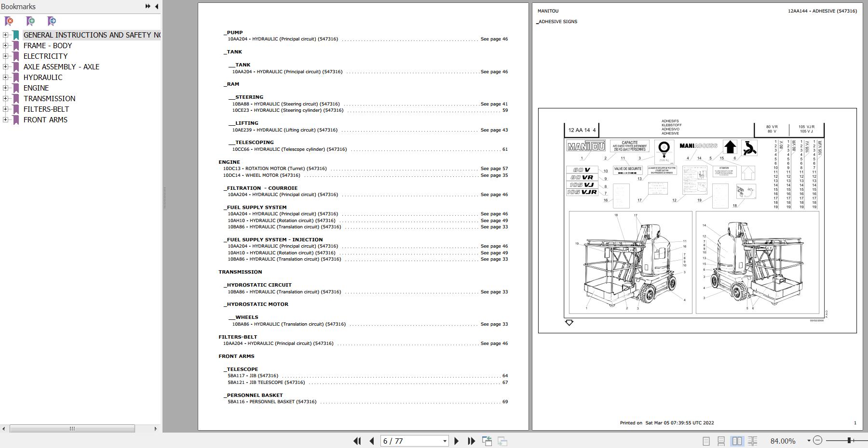
Task: Click the bookmarks horizontal scrollbar thumb
Action: [72, 429]
